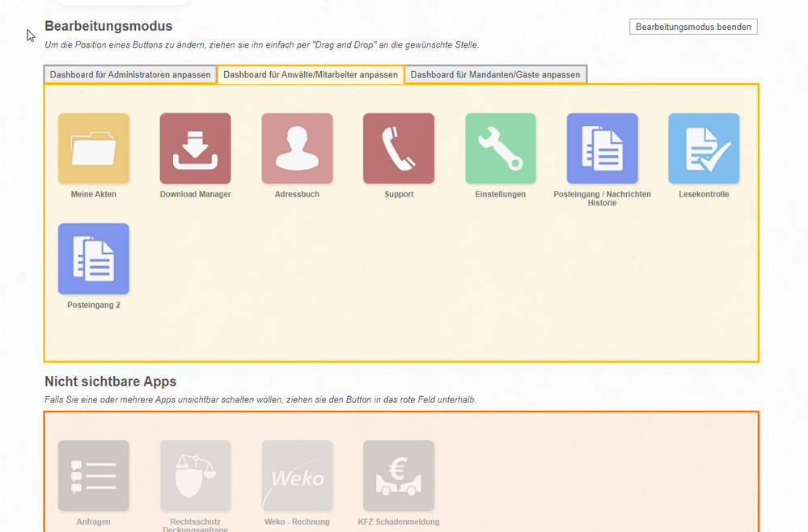
Task: Click the Posteingang / Nachrichten Historie icon
Action: coord(602,149)
